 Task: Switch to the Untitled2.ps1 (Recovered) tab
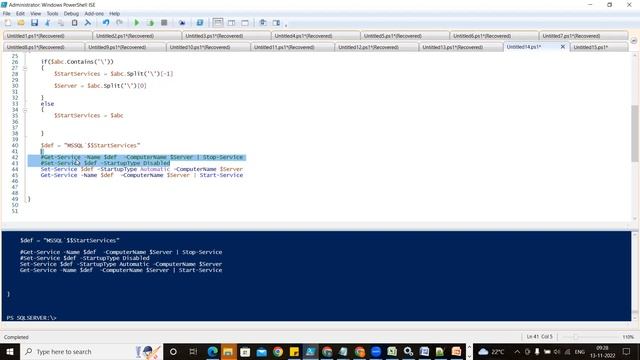coord(137,36)
